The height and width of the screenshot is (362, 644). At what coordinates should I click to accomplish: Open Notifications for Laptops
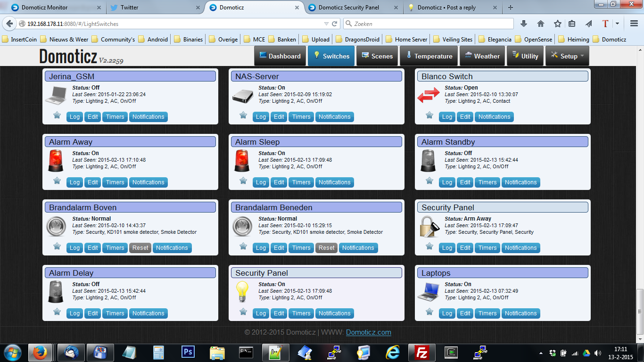pyautogui.click(x=521, y=313)
